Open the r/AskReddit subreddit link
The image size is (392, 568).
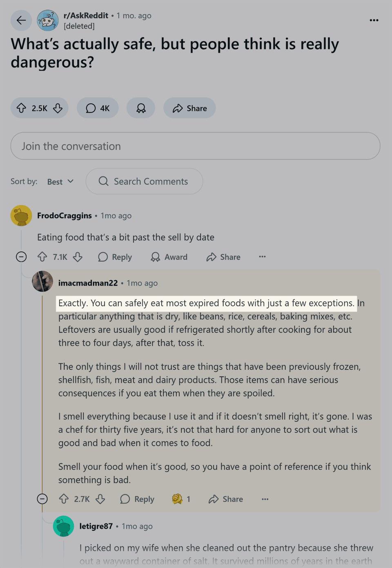pyautogui.click(x=86, y=16)
